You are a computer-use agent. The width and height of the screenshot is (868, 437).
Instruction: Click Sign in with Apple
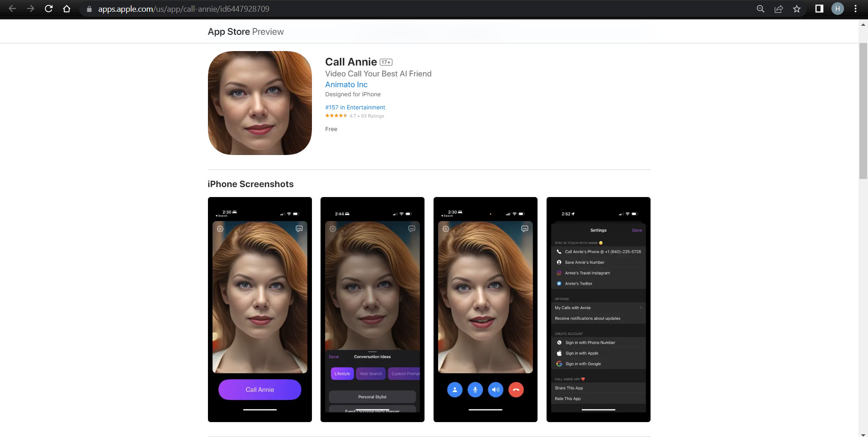point(598,353)
